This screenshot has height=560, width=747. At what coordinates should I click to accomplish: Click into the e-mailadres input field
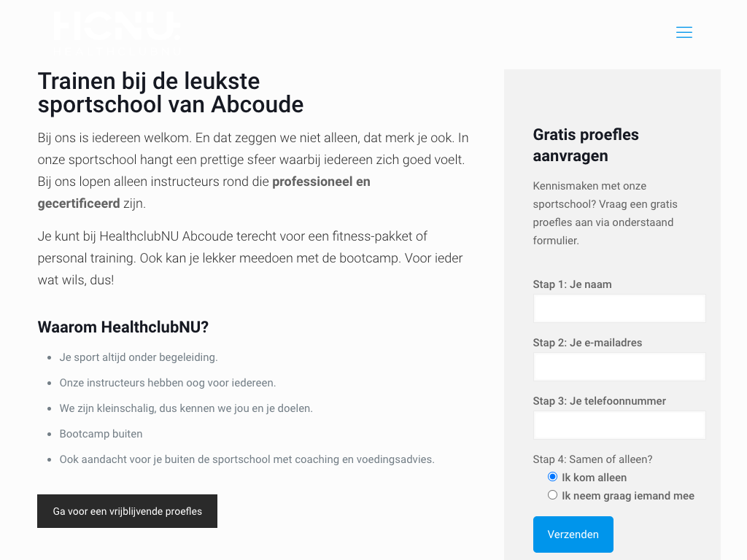tap(619, 367)
